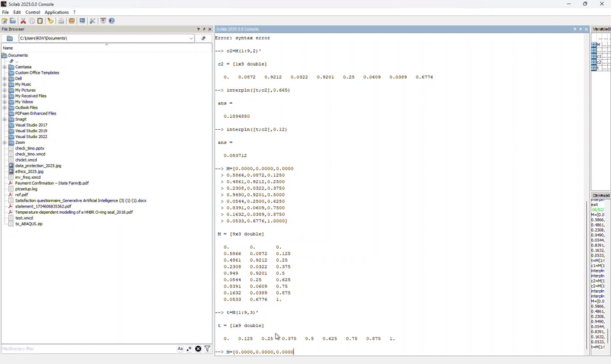Expand the Zoom folder
Screen dimensions: 611x364
pos(4,143)
